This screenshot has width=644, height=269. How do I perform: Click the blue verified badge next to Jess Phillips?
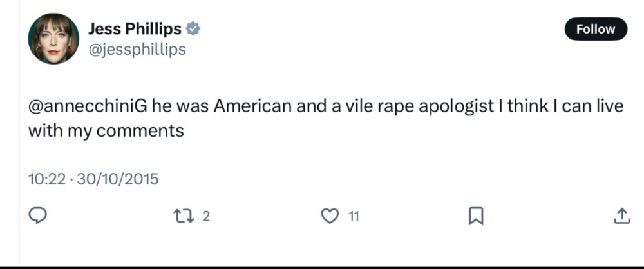point(193,28)
